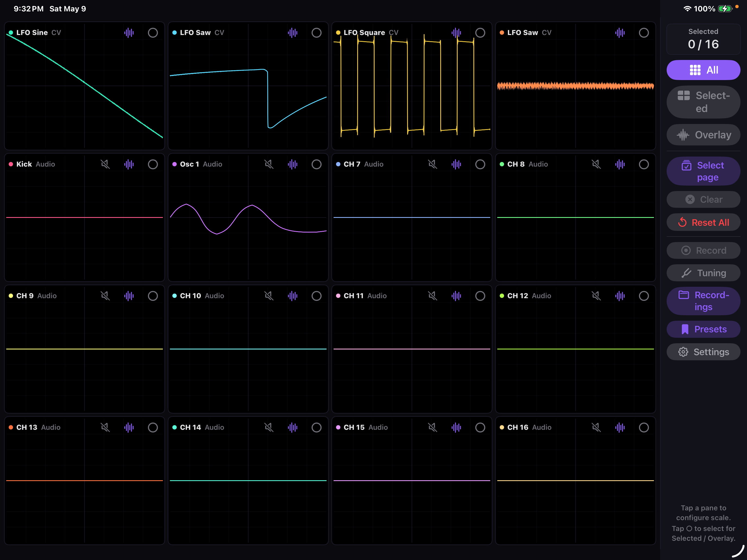
Task: Tap the waveform icon on CH 7 pane
Action: [456, 164]
